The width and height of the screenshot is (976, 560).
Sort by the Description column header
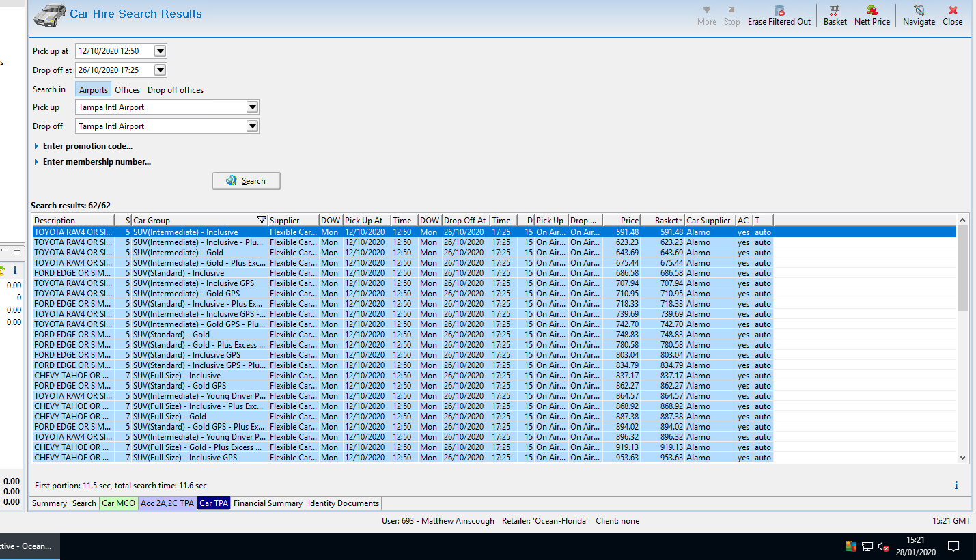[x=73, y=220]
